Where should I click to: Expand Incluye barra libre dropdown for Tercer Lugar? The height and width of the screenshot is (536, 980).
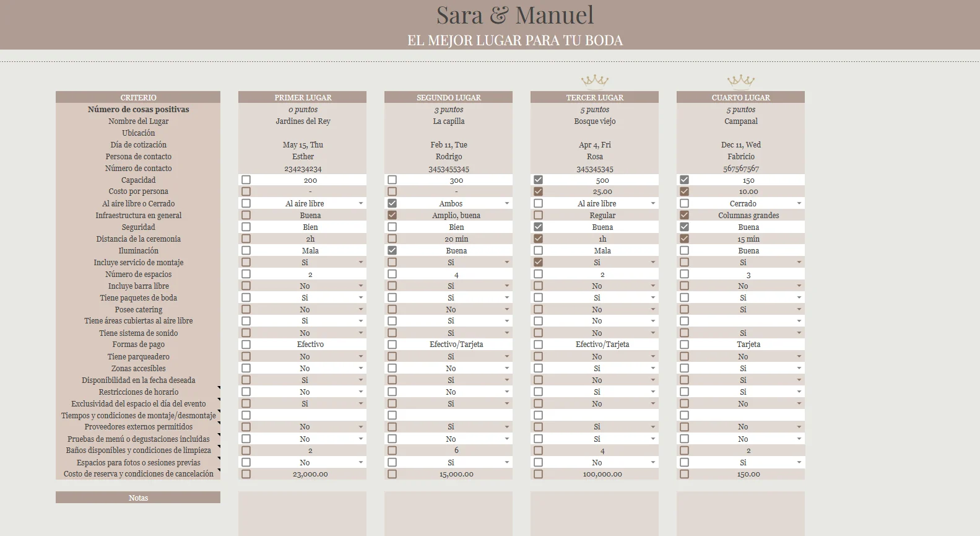point(653,286)
